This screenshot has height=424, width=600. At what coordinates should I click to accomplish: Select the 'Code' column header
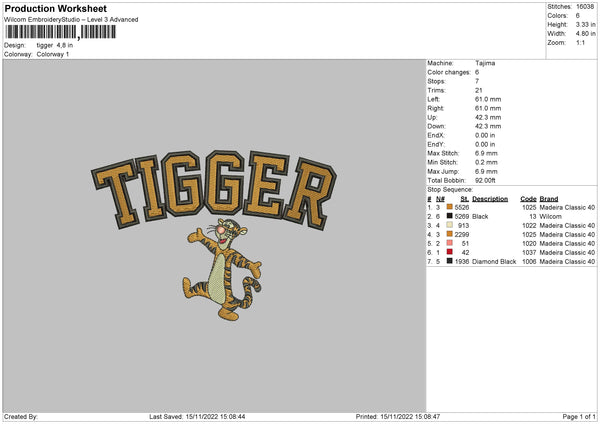pyautogui.click(x=528, y=199)
